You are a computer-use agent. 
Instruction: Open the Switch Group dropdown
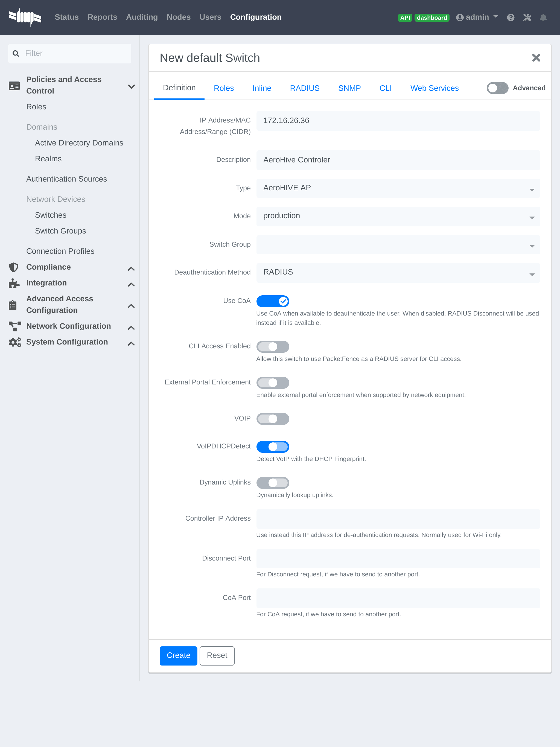398,245
